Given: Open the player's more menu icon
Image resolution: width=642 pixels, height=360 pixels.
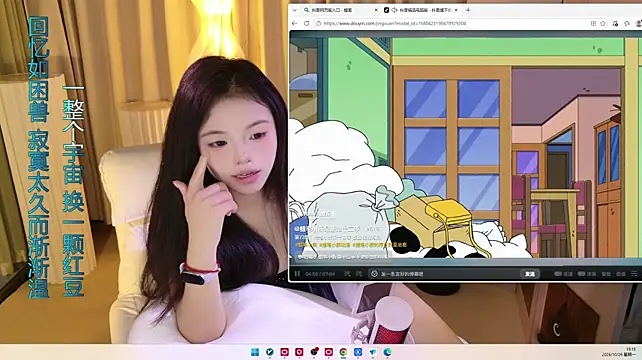Looking at the screenshot, I should pyautogui.click(x=634, y=274).
